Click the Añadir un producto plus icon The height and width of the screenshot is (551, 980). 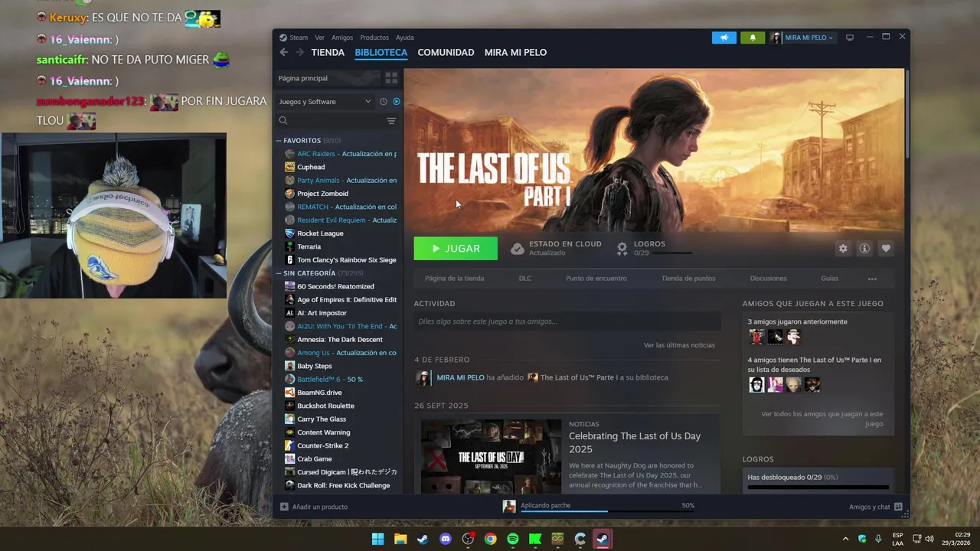284,507
